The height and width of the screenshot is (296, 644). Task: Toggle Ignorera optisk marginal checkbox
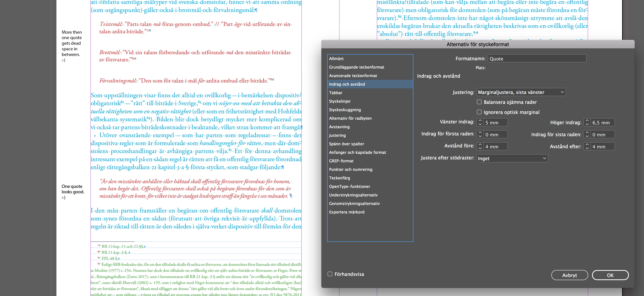pyautogui.click(x=479, y=112)
